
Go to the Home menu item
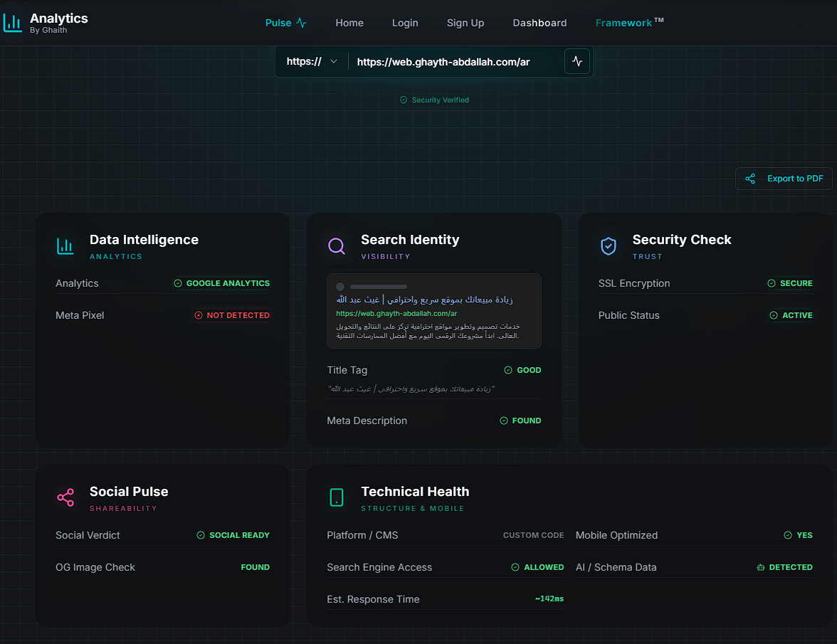coord(349,23)
